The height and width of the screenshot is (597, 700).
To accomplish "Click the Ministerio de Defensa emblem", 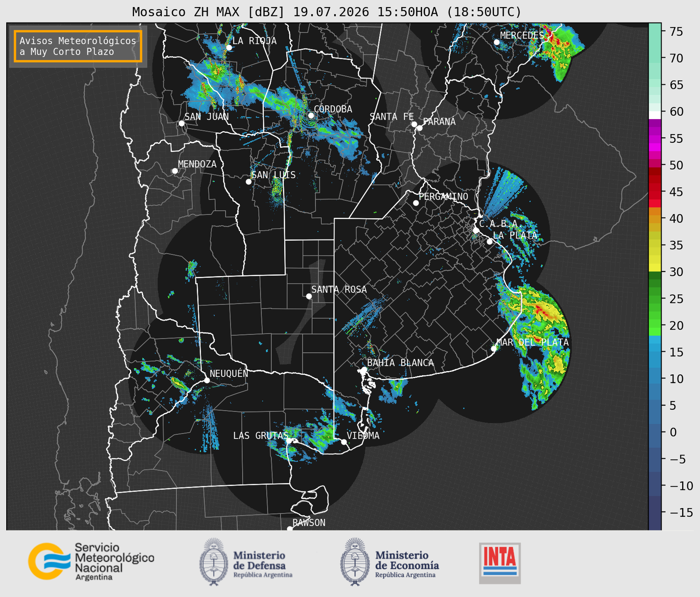I will (x=214, y=561).
